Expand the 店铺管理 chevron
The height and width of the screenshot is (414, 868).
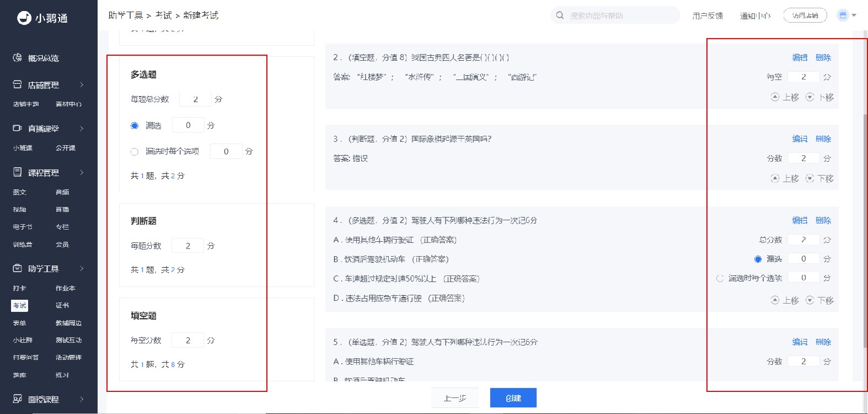point(82,84)
